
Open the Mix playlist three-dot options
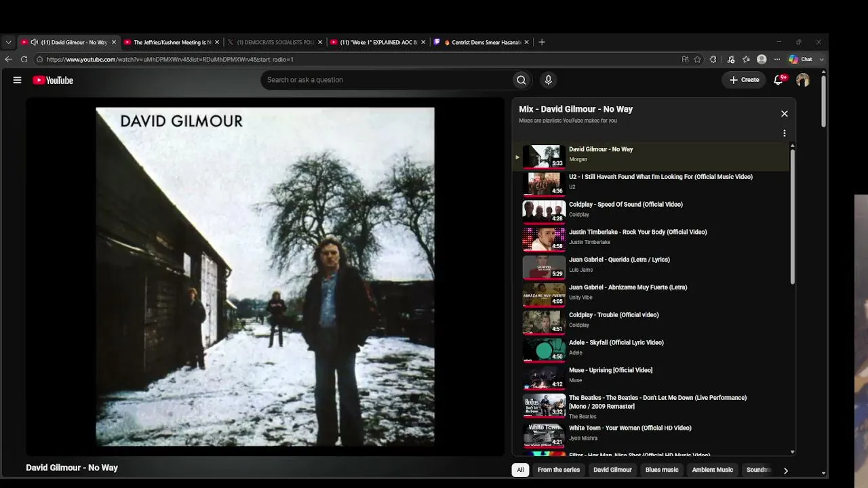point(785,134)
